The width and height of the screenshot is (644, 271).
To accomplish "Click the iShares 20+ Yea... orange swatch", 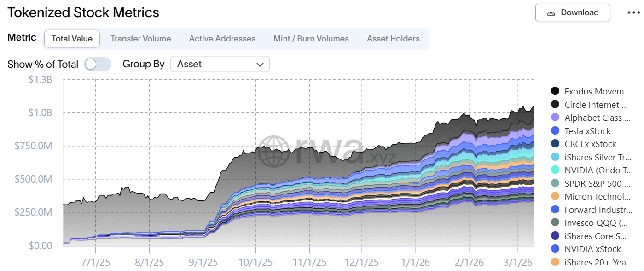I will point(555,262).
